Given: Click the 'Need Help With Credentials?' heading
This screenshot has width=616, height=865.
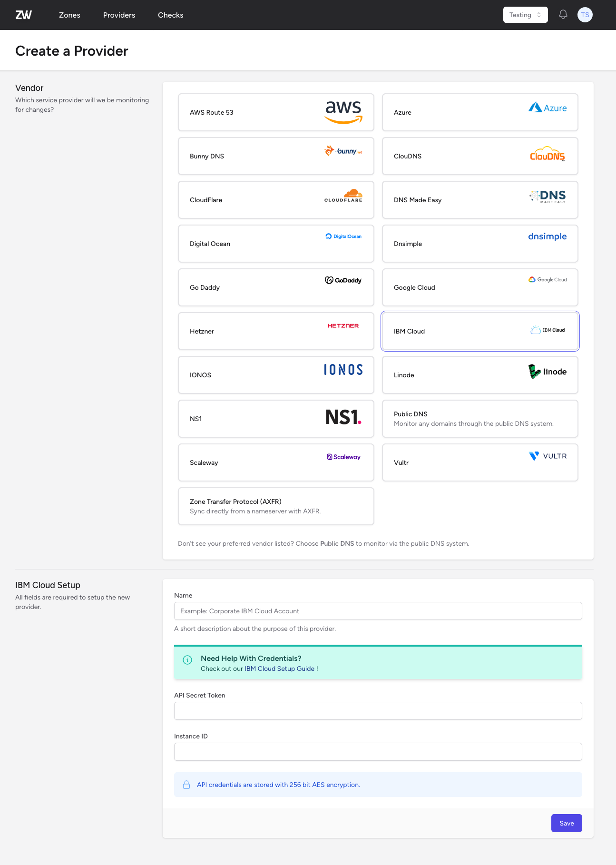Looking at the screenshot, I should click(x=251, y=658).
